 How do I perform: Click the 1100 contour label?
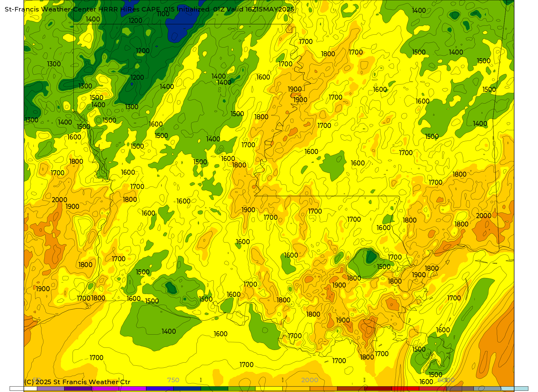[x=163, y=14]
